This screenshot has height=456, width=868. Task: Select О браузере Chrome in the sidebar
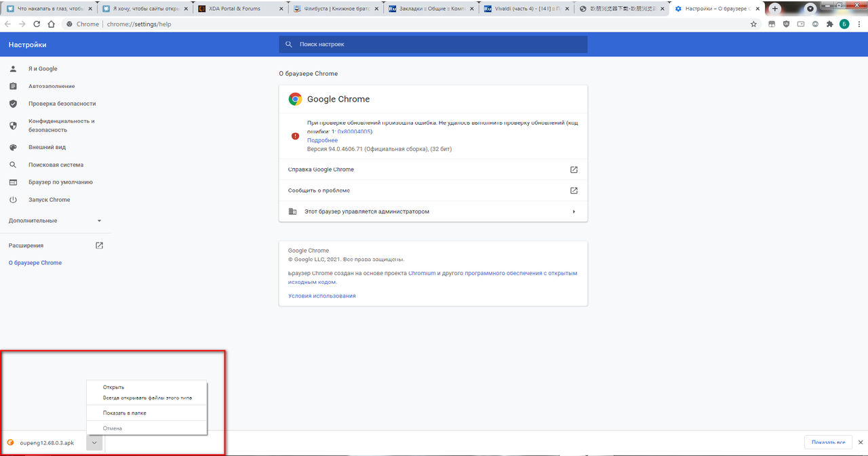(35, 263)
